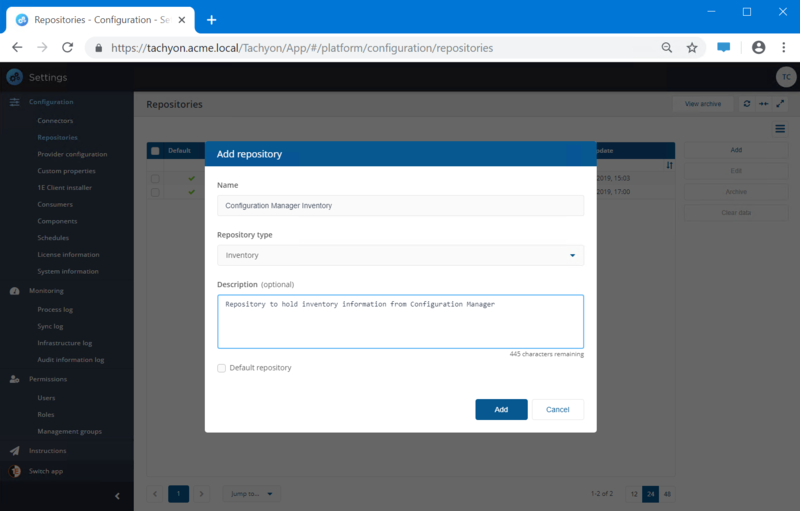Open the Repository type dropdown
800x511 pixels.
click(x=400, y=255)
